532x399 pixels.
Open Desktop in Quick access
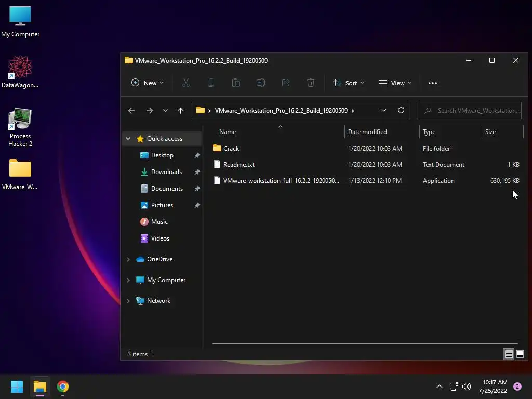(162, 155)
